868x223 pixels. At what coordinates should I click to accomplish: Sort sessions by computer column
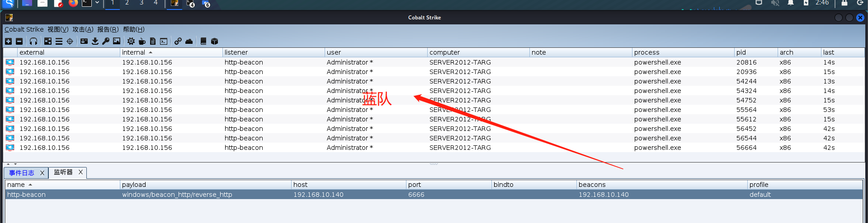coord(478,52)
